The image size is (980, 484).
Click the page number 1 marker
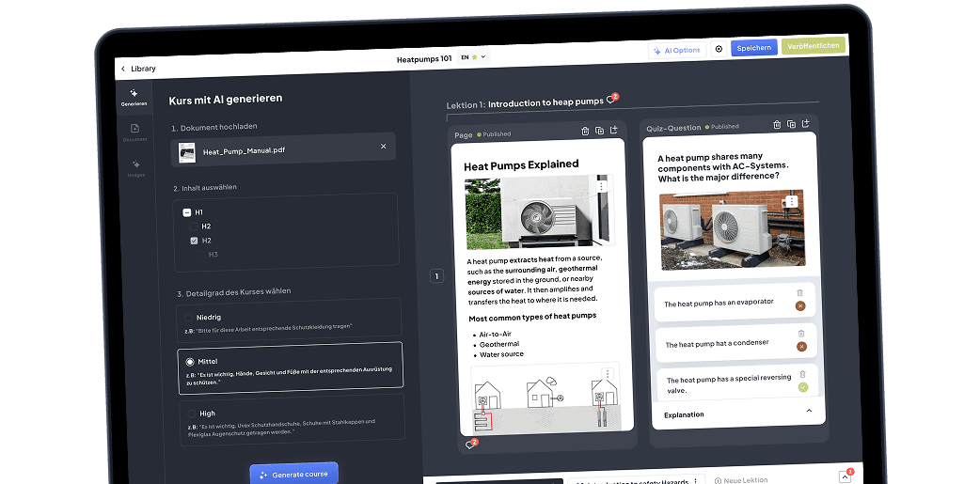pyautogui.click(x=437, y=276)
